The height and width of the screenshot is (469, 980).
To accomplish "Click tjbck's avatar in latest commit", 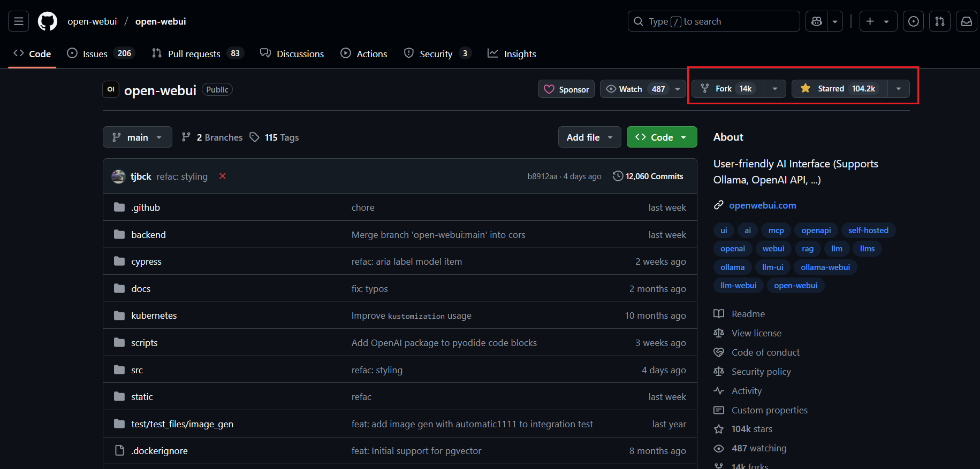I will (118, 176).
